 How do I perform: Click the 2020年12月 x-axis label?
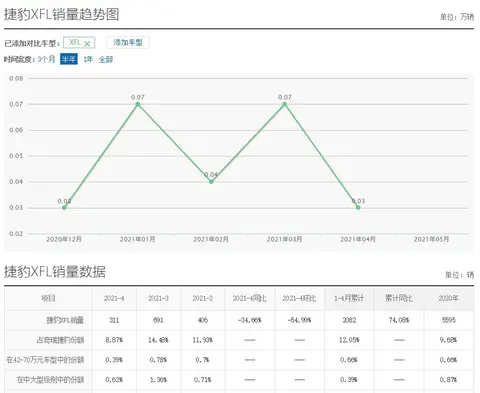(64, 239)
